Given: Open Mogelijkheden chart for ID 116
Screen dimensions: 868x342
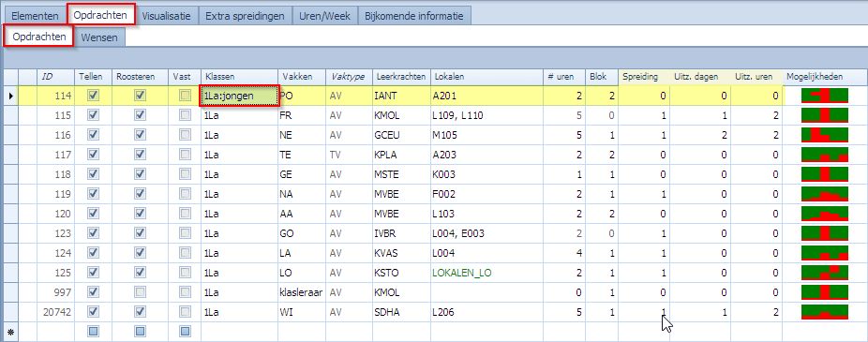Looking at the screenshot, I should pos(824,135).
